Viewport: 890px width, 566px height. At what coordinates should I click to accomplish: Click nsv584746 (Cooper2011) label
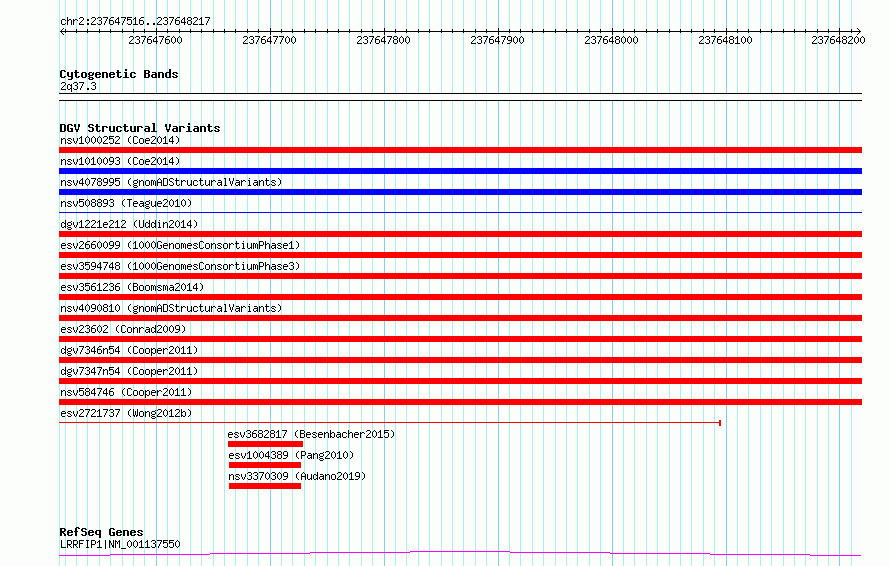[x=126, y=392]
